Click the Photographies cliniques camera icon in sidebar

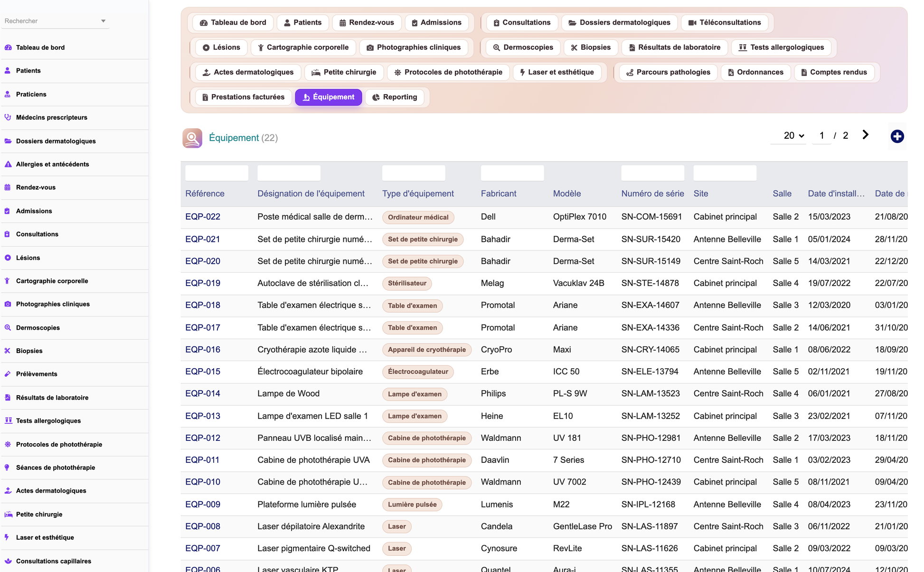point(8,305)
